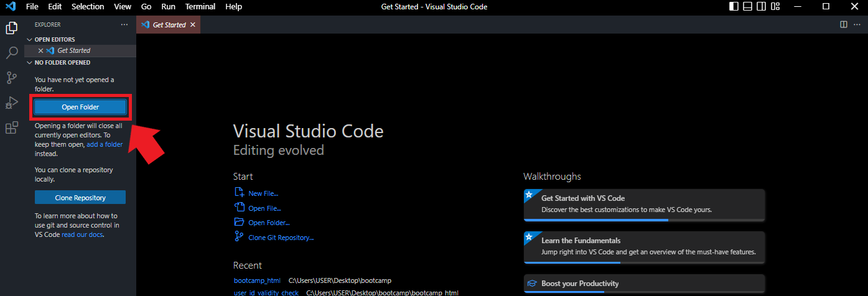The height and width of the screenshot is (296, 868).
Task: Click the New File... link
Action: coord(263,193)
